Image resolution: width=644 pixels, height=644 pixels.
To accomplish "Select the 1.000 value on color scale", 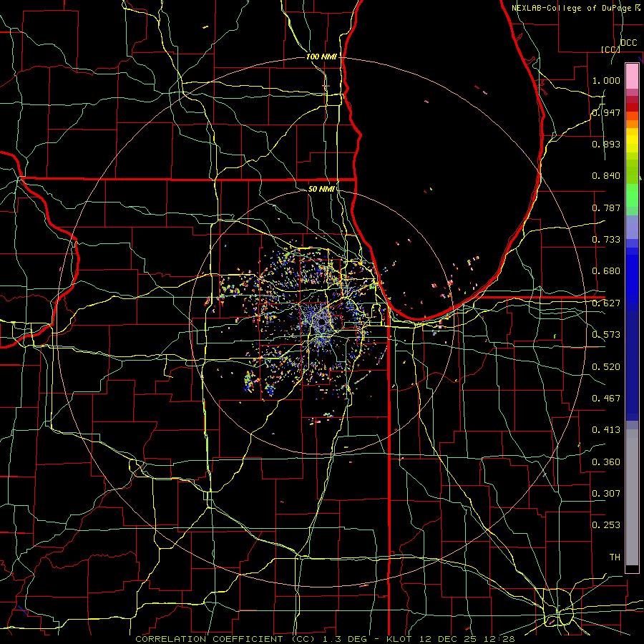I will click(x=606, y=80).
